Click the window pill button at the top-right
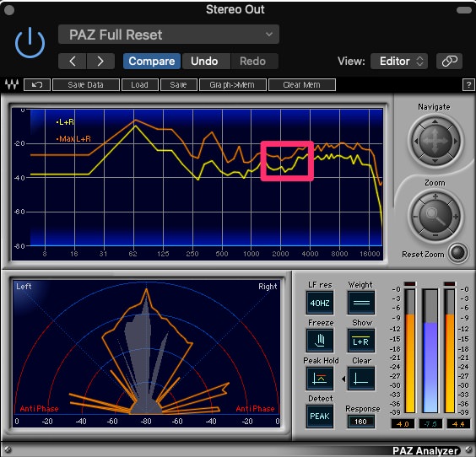 [464, 10]
